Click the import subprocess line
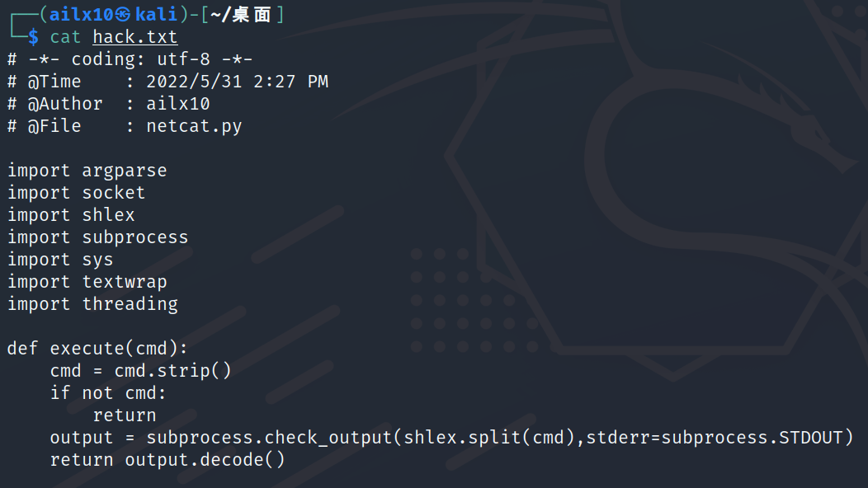Image resolution: width=868 pixels, height=488 pixels. pyautogui.click(x=97, y=237)
